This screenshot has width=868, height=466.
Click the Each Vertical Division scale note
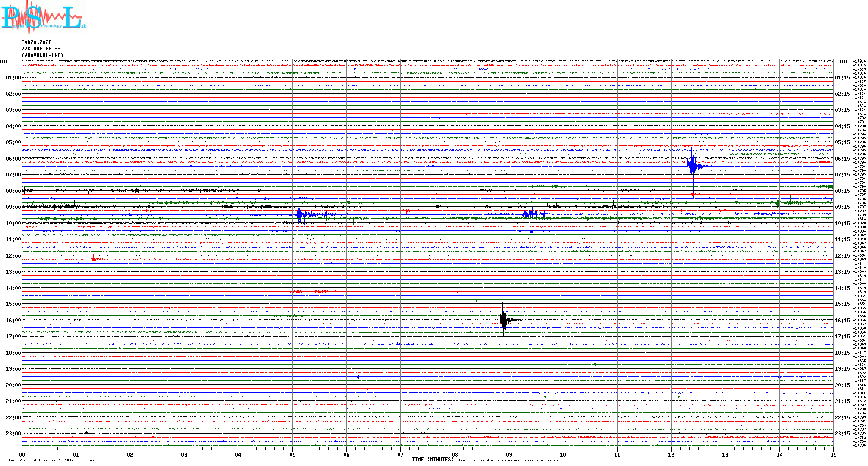55,460
